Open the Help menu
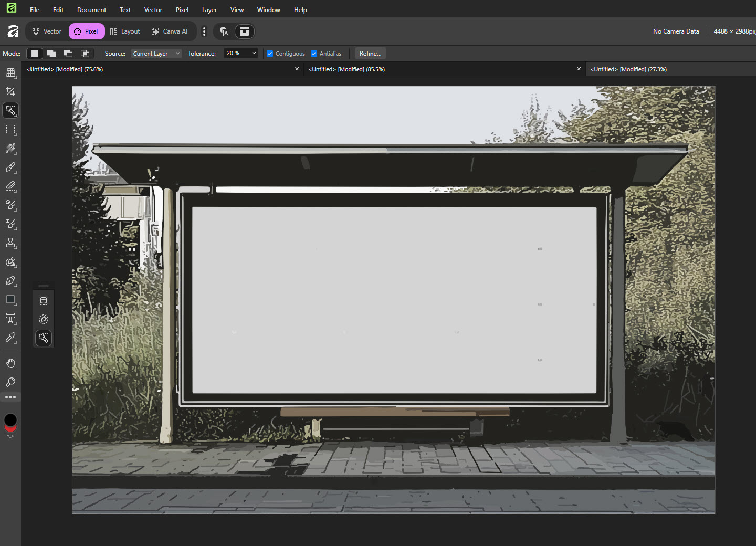Viewport: 756px width, 546px height. tap(300, 10)
